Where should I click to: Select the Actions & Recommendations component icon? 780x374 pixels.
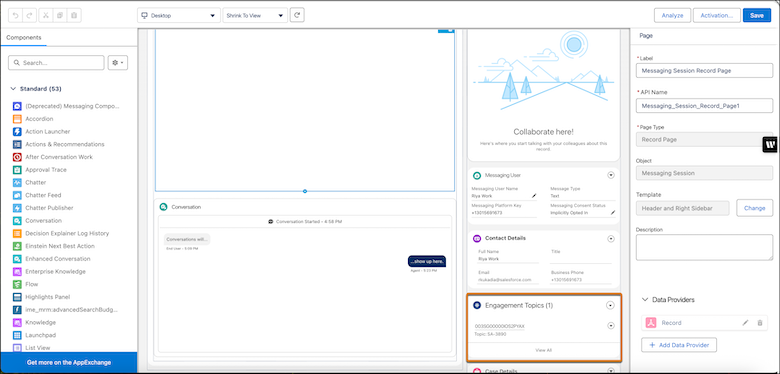click(17, 144)
